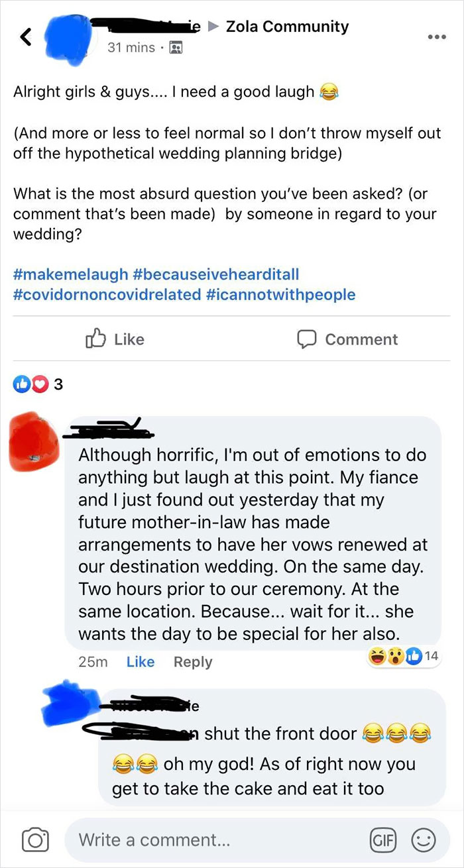The height and width of the screenshot is (868, 464).
Task: Reply to the vow renewal comment
Action: coord(192,661)
